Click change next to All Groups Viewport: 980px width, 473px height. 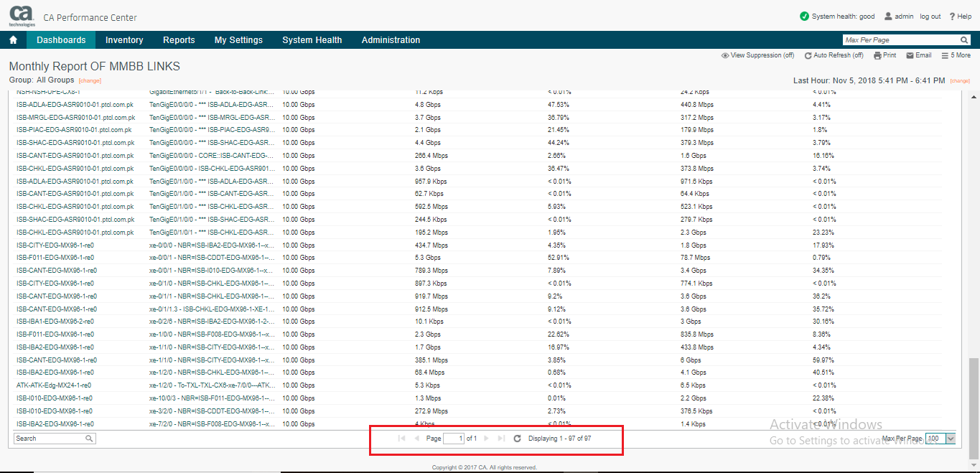click(90, 80)
